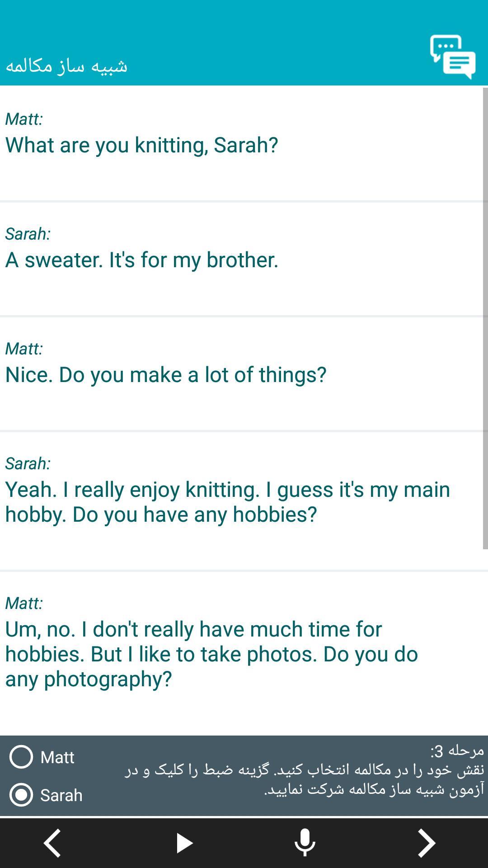Tap the Persian app title in header

[x=66, y=66]
